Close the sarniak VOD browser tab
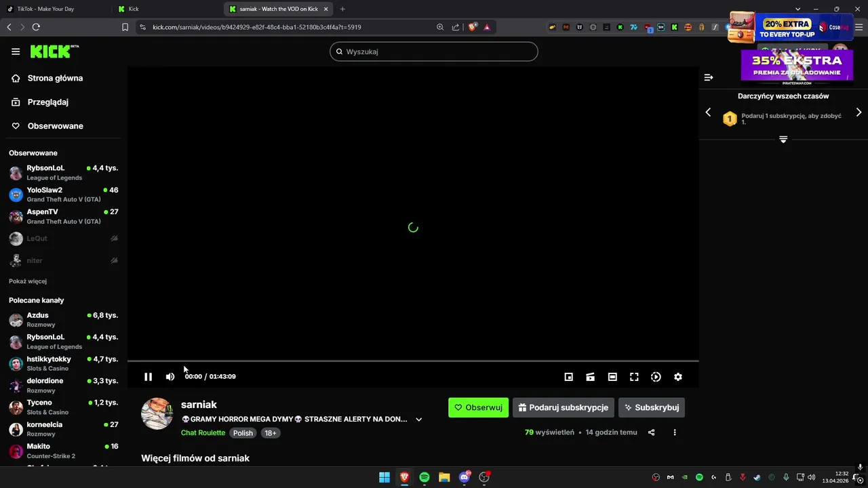This screenshot has width=868, height=488. [326, 9]
